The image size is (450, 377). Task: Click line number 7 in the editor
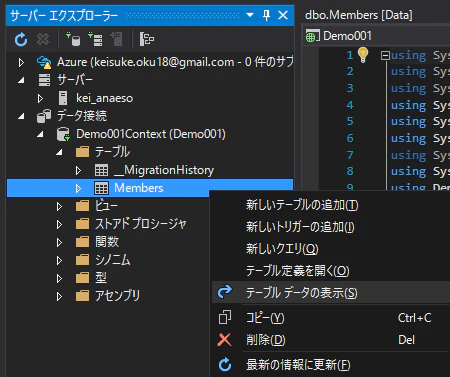(350, 155)
